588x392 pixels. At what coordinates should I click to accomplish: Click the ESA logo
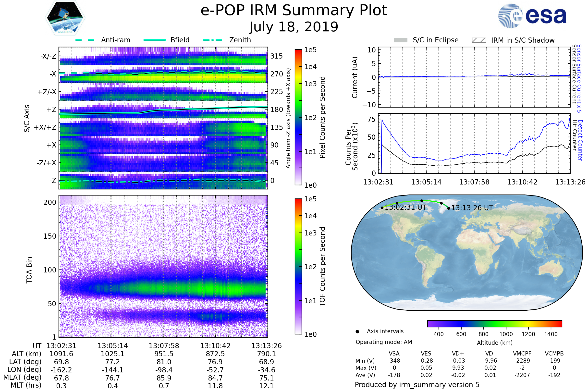pyautogui.click(x=532, y=16)
